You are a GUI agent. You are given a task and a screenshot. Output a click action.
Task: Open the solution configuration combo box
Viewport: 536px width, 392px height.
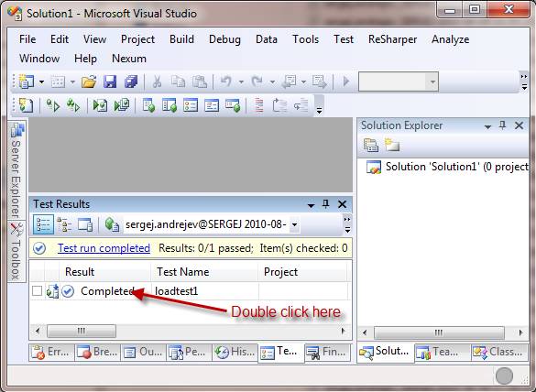(399, 82)
